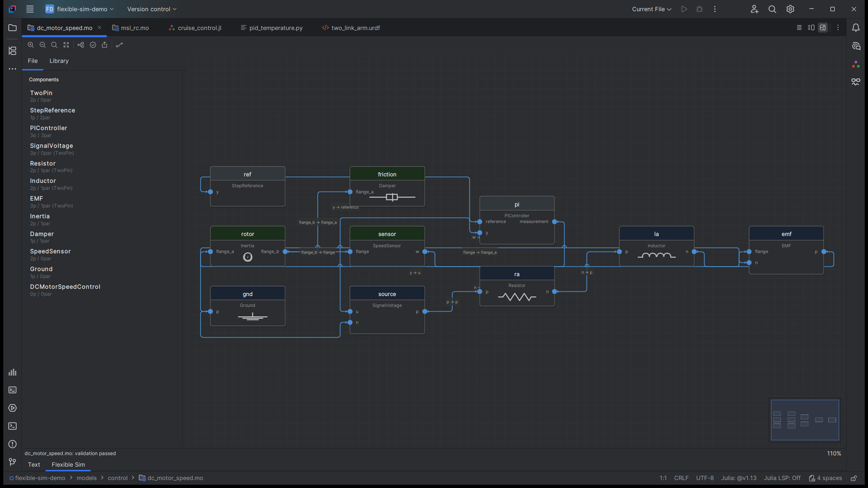Toggle Julia LSP: Off status widget
Viewport: 868px width, 488px height.
[x=782, y=478]
